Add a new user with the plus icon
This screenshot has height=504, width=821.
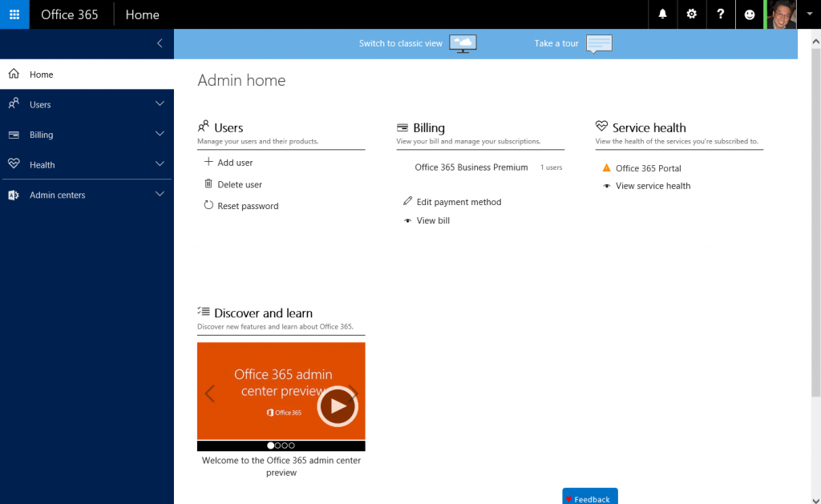click(211, 162)
